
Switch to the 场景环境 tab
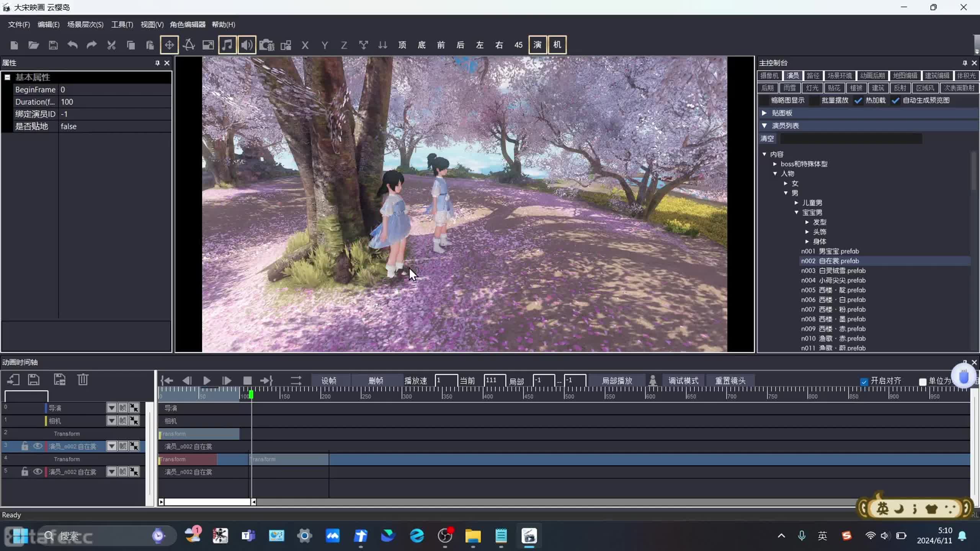(x=840, y=76)
